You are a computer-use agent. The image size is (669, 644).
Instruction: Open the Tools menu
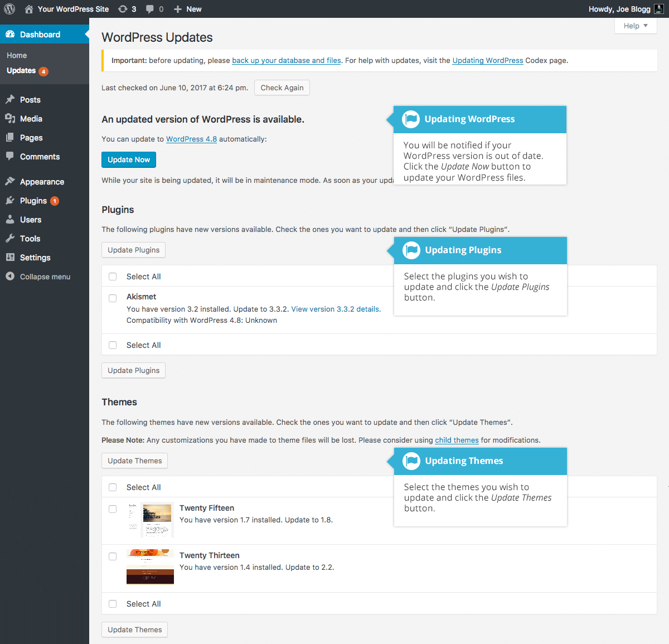point(45,239)
